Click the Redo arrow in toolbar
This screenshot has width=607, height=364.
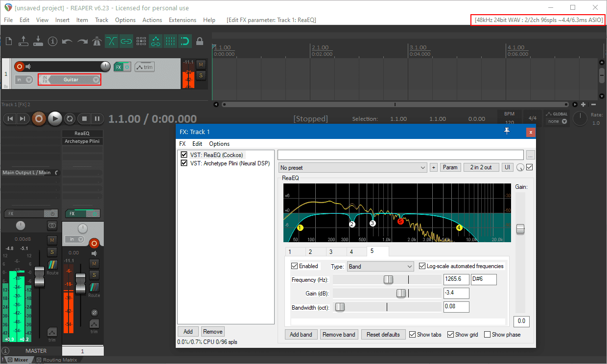click(x=82, y=41)
